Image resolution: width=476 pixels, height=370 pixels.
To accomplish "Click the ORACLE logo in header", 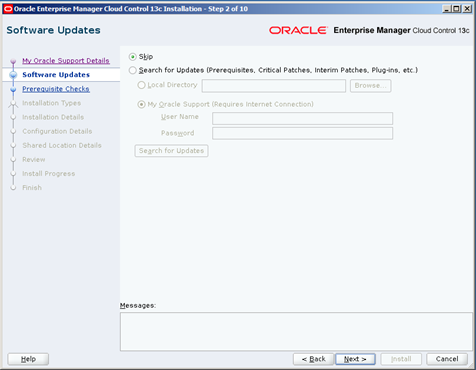I will (x=298, y=30).
